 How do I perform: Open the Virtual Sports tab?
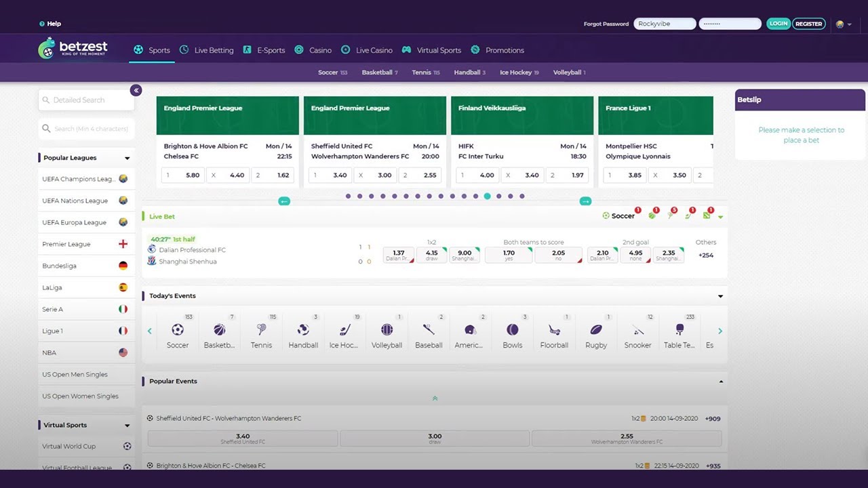pos(431,50)
